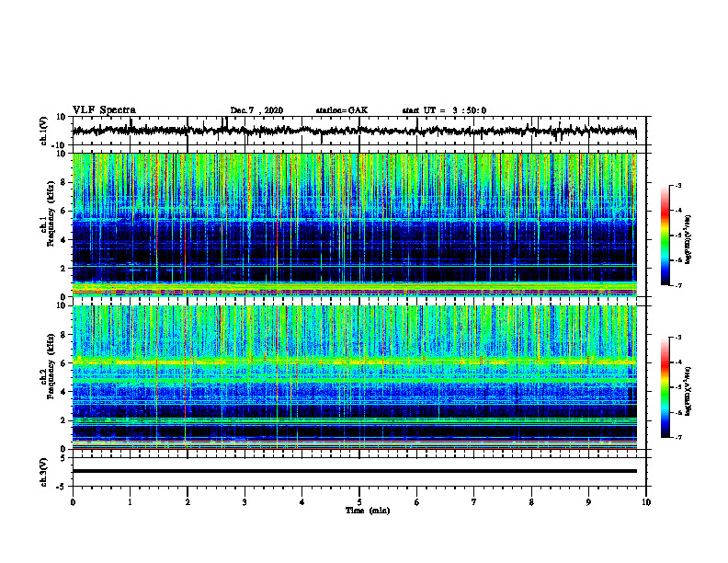Click inside the ch.2 spectrogram panel
The width and height of the screenshot is (728, 563).
click(x=354, y=377)
